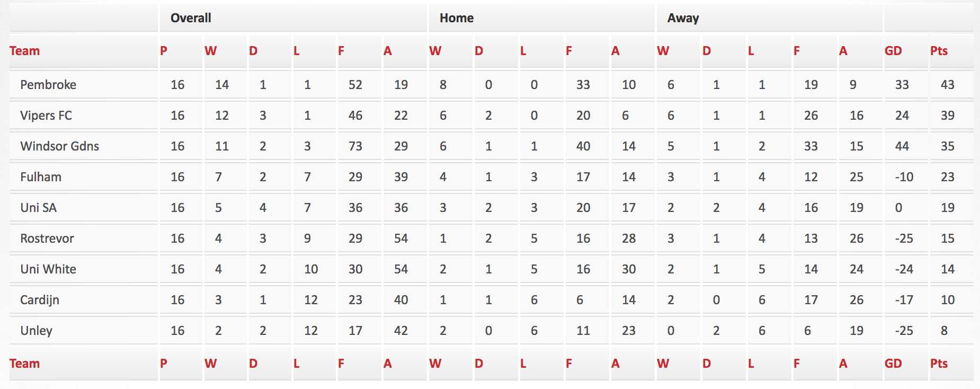Click the P header in top row
This screenshot has height=389, width=980.
[164, 51]
